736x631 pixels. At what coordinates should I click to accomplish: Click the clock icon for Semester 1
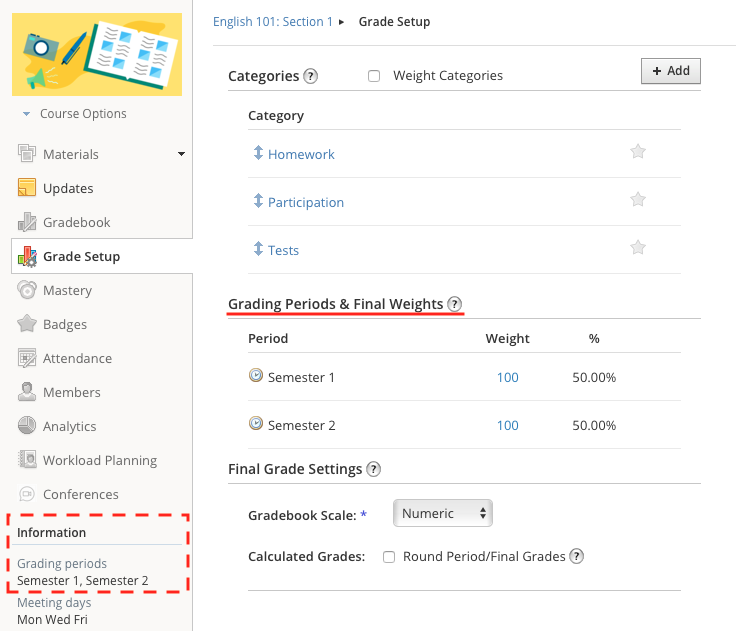[256, 377]
